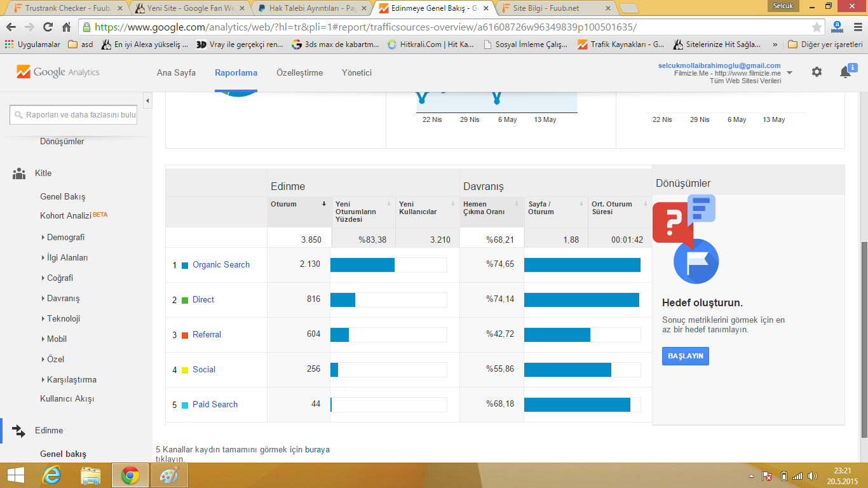This screenshot has height=488, width=868.
Task: Go to the Yönetici menu
Action: tap(356, 72)
